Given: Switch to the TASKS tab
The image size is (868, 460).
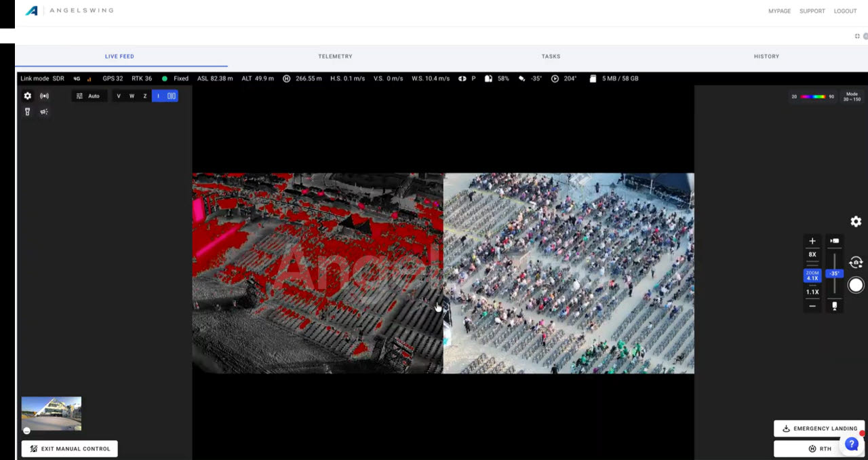Looking at the screenshot, I should [x=551, y=56].
